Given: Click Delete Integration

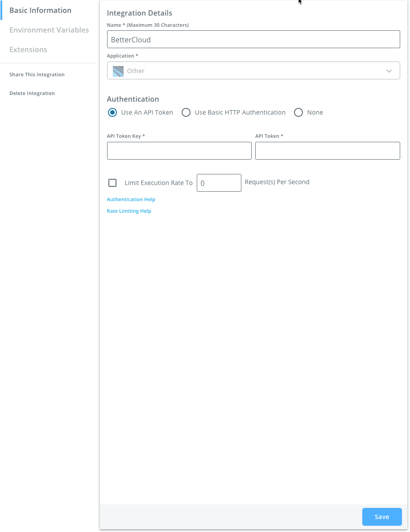Looking at the screenshot, I should (x=32, y=93).
